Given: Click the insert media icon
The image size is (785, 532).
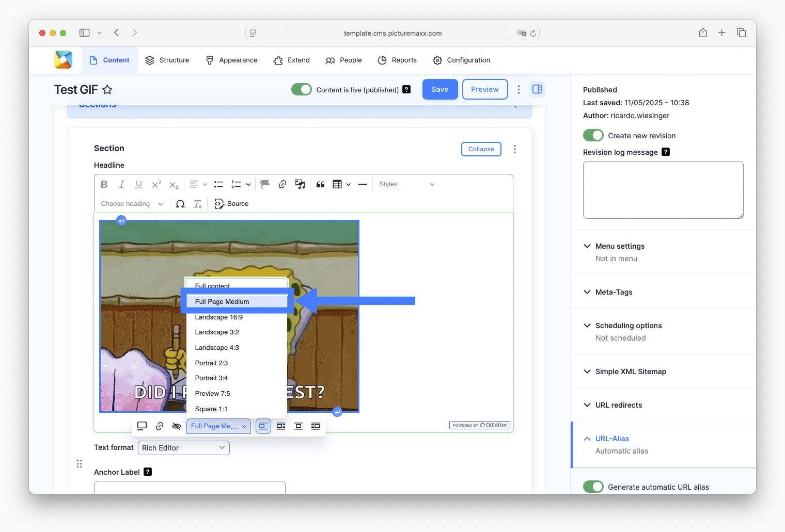Looking at the screenshot, I should click(300, 184).
